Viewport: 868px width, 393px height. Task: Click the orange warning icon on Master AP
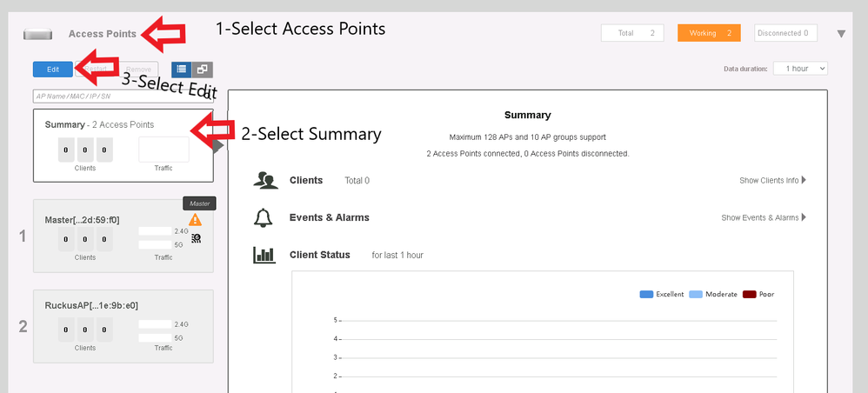(196, 220)
